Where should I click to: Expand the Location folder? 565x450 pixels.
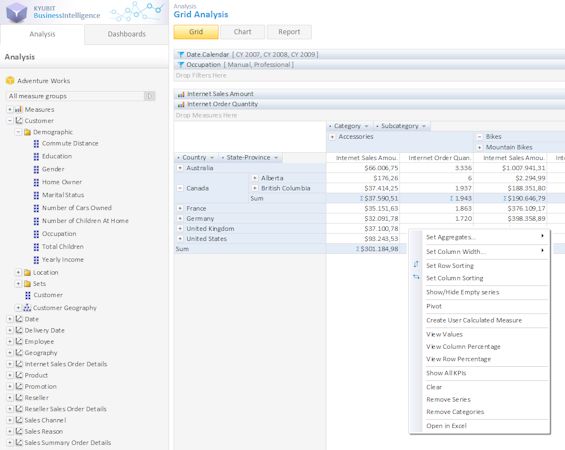coord(18,272)
